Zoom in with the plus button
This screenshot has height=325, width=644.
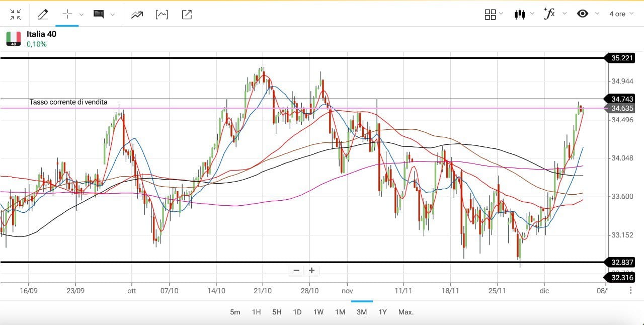point(312,271)
